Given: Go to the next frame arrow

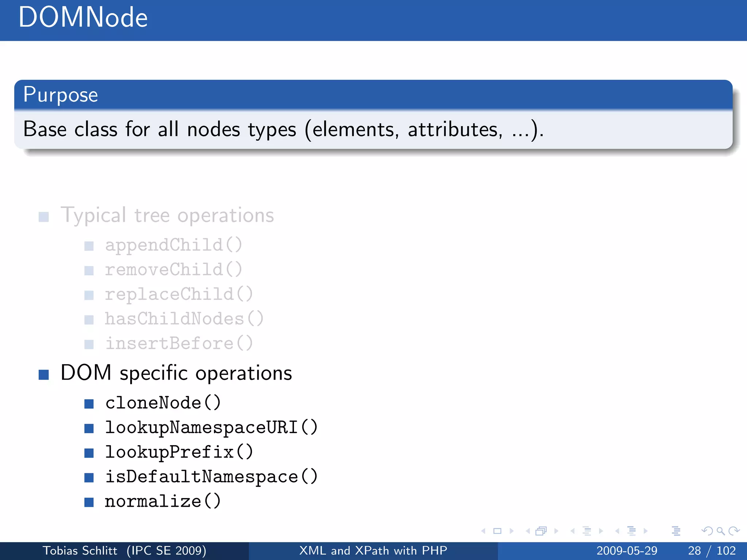Looking at the screenshot, I should [556, 531].
